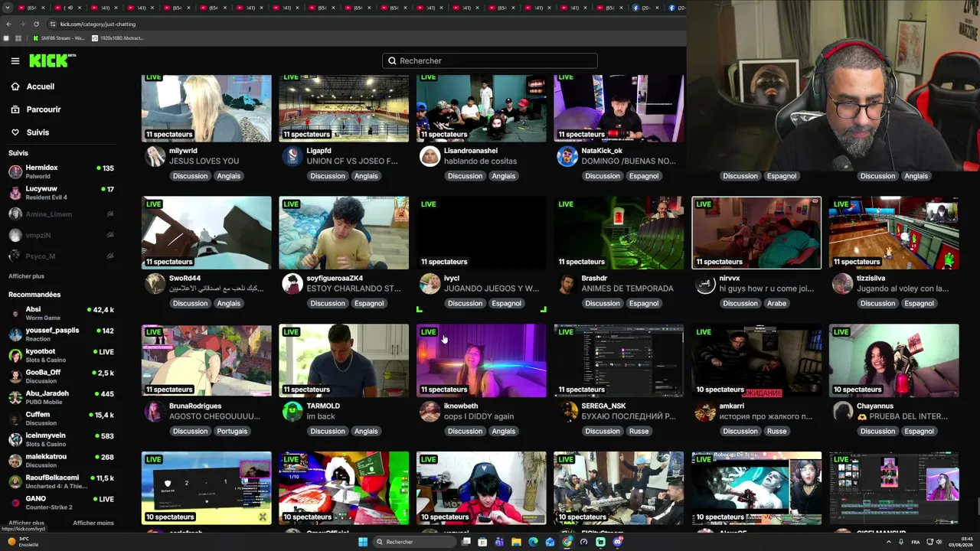Open the 1920x1080 Abstract bookmark
This screenshot has width=980, height=551.
click(x=116, y=38)
